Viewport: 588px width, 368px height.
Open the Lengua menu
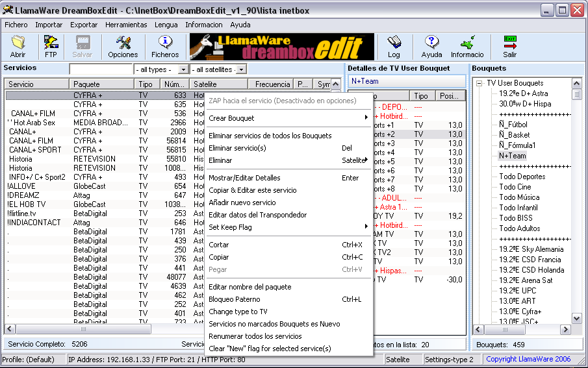point(166,25)
